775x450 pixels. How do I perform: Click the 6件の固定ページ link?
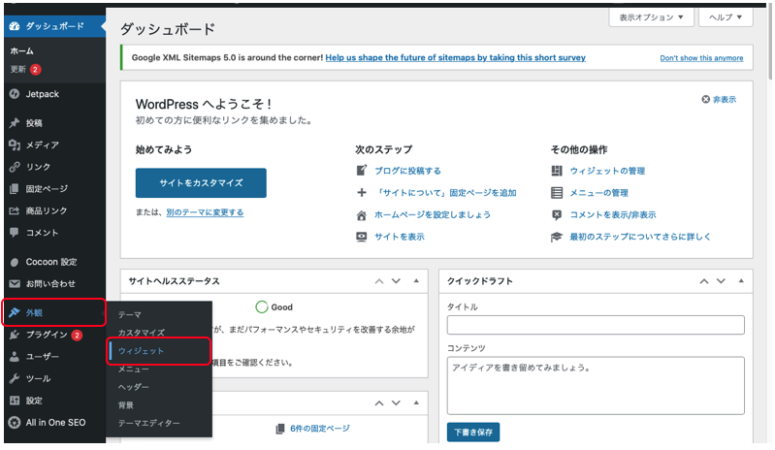320,428
